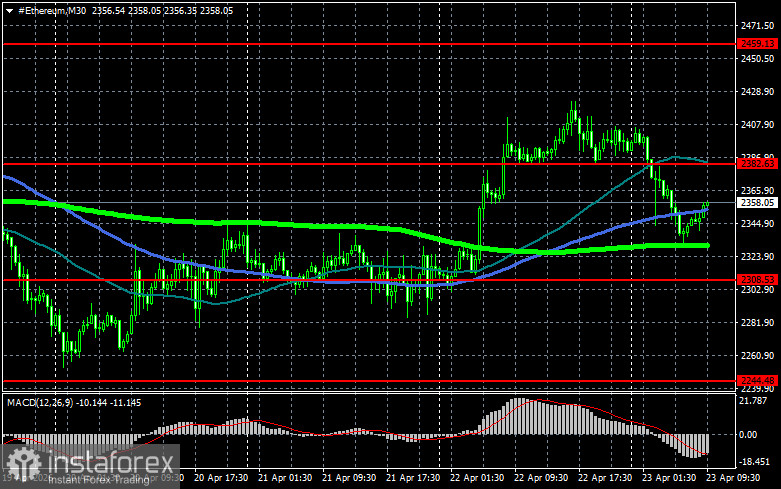The height and width of the screenshot is (489, 781).
Task: Click the 23 Apr 09:30 time label
Action: (x=733, y=478)
